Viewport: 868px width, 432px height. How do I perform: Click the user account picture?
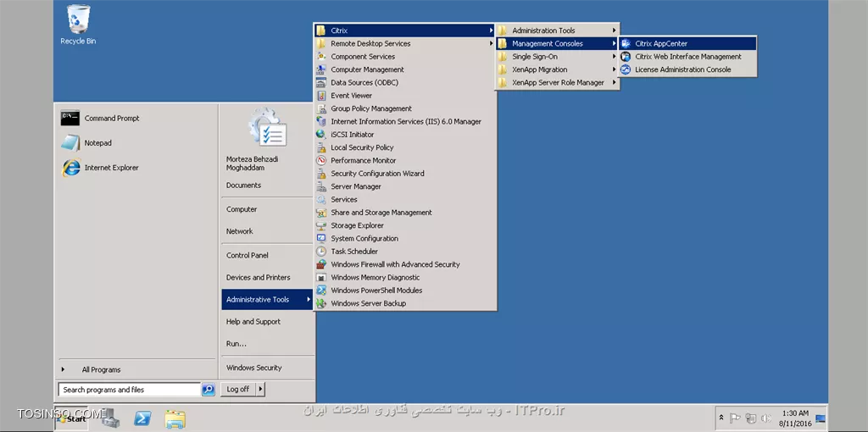point(267,127)
